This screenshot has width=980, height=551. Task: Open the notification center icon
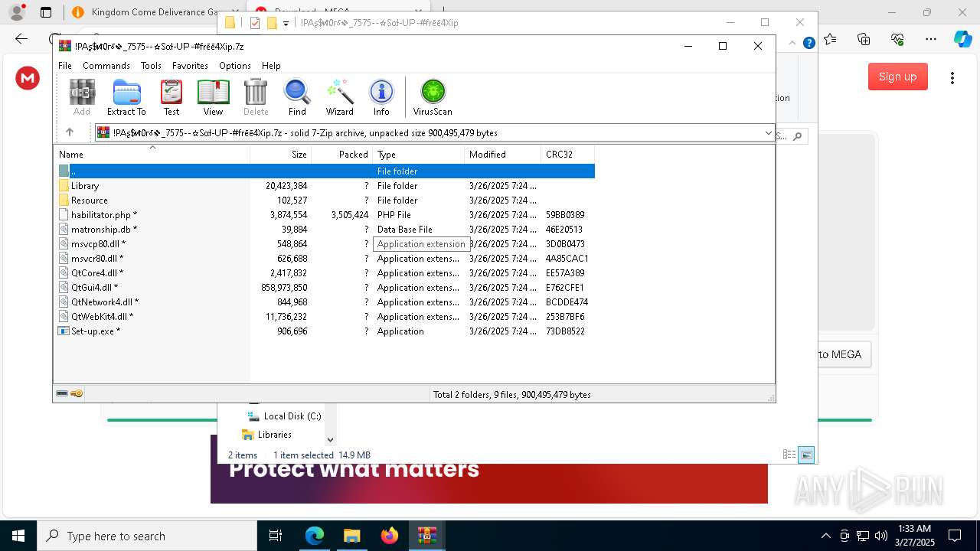[x=955, y=536]
